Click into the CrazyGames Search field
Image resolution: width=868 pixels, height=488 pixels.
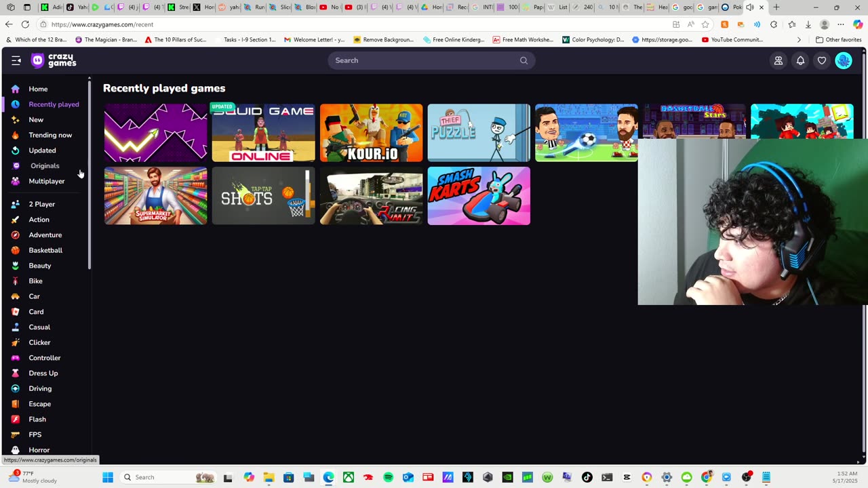(x=431, y=60)
